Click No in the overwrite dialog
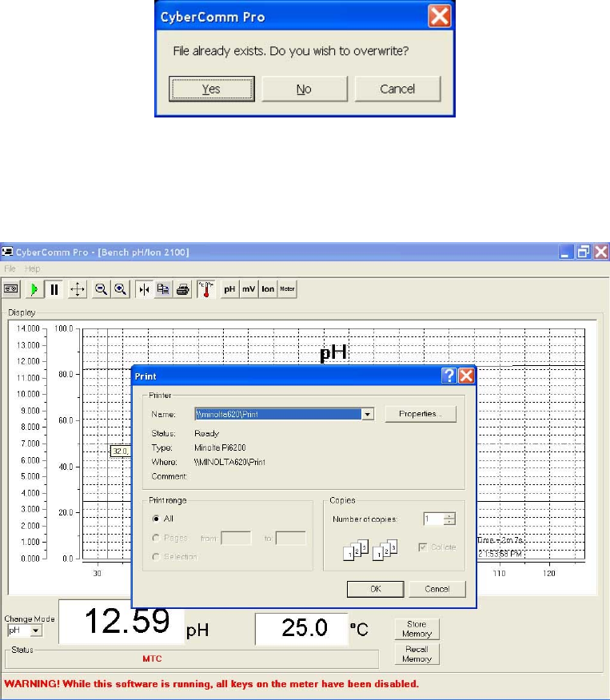610x700 pixels. point(304,89)
